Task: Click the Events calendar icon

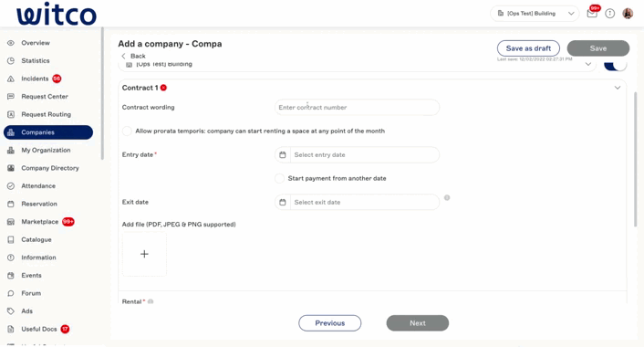Action: point(11,276)
